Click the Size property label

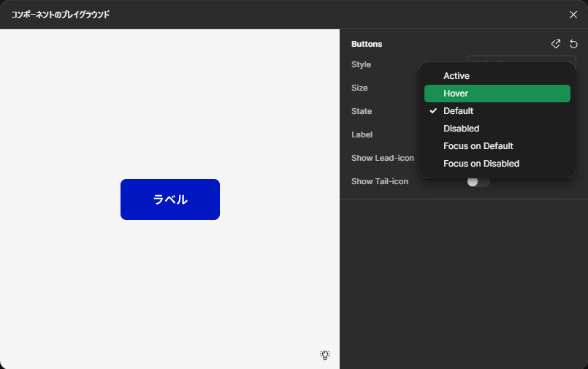359,88
